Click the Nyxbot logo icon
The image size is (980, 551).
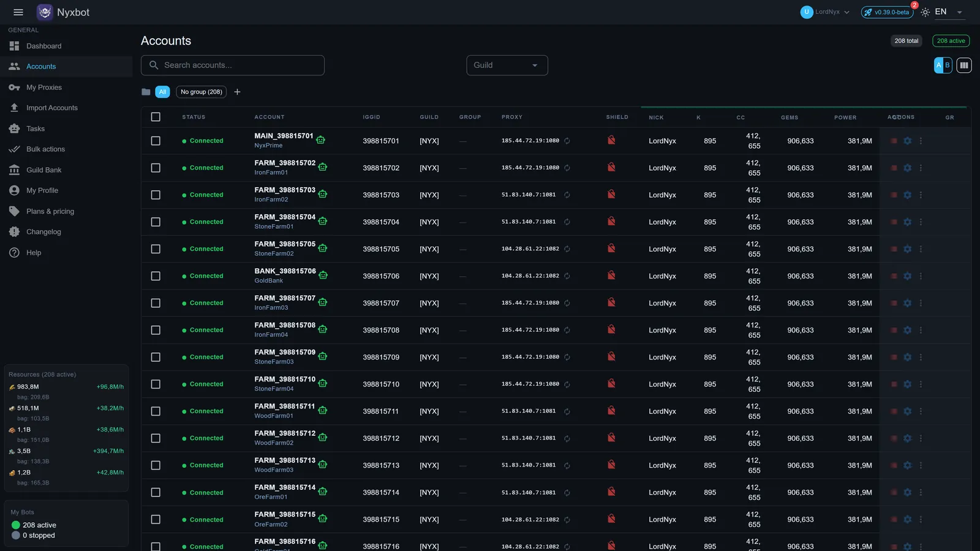[45, 12]
